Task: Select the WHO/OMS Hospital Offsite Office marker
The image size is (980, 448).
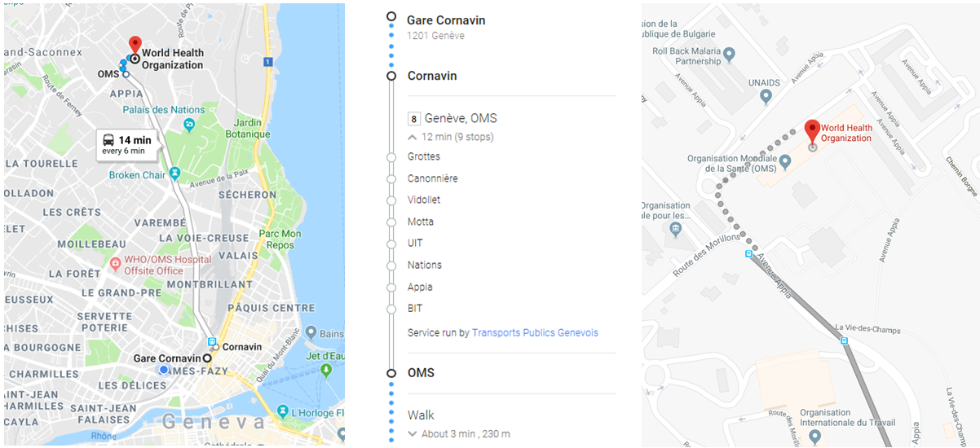Action: point(115,265)
